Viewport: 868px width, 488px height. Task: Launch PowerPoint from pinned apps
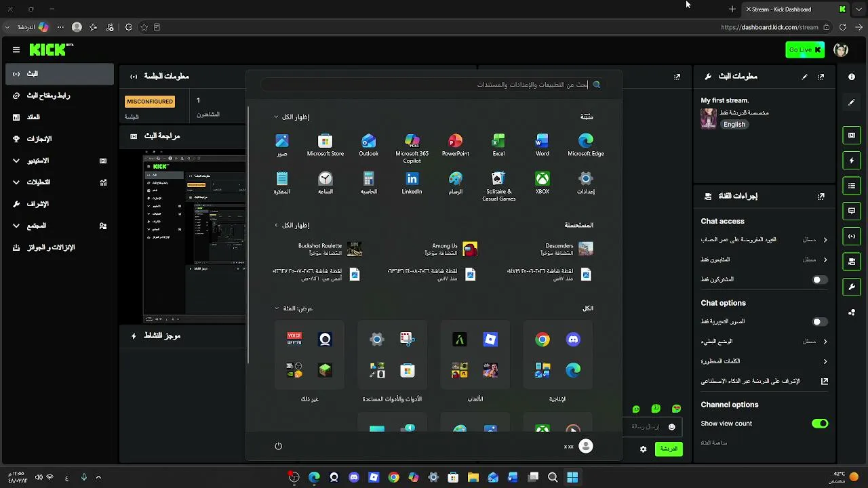pos(456,145)
